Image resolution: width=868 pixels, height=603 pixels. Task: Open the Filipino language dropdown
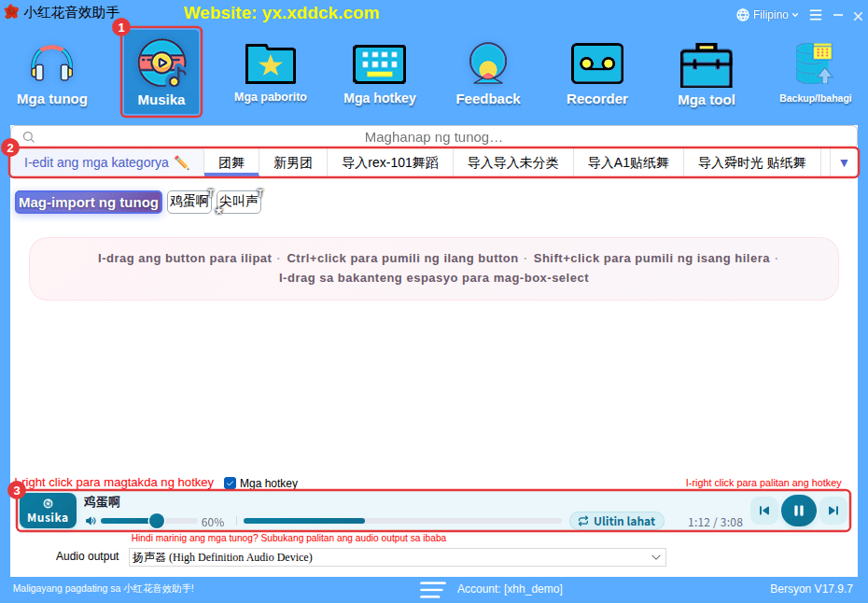coord(768,15)
